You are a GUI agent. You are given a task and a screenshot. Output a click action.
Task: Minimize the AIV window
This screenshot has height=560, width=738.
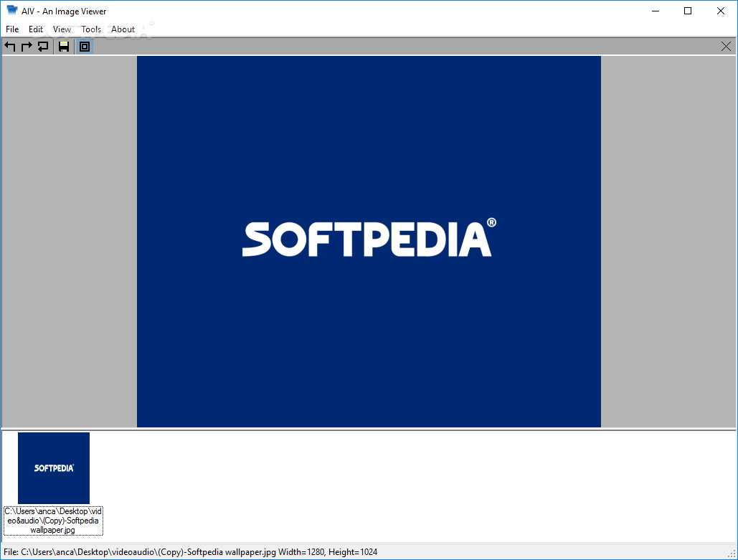click(656, 11)
